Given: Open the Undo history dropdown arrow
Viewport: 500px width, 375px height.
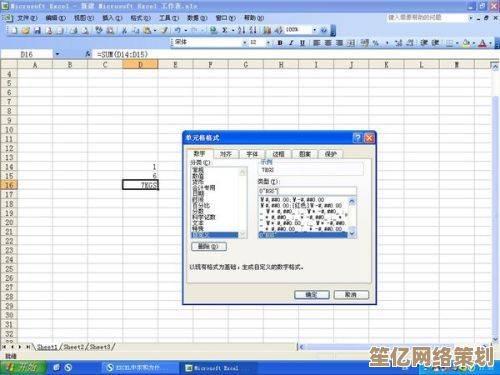Looking at the screenshot, I should pos(186,31).
